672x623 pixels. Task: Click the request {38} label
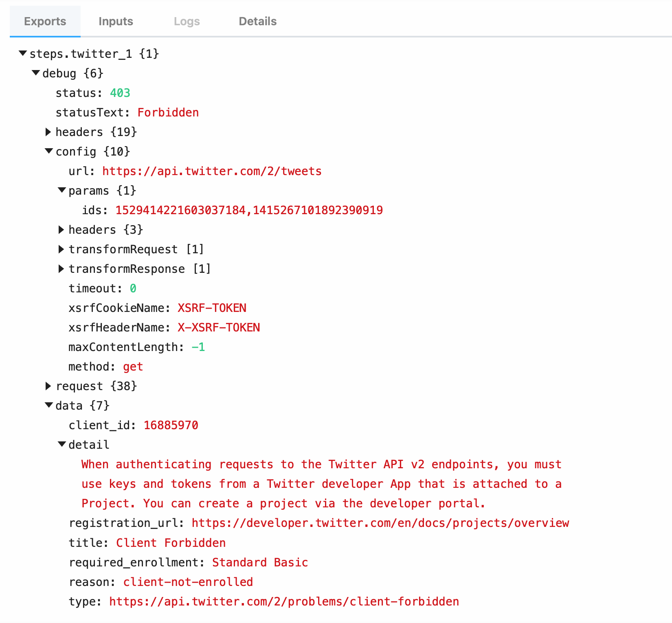pyautogui.click(x=96, y=386)
